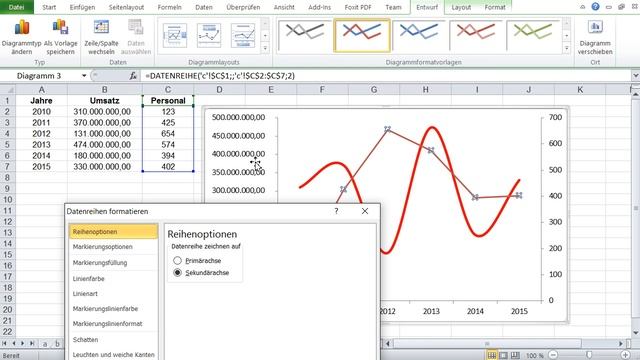The height and width of the screenshot is (360, 640).
Task: Switch to Normal view icon
Action: (492, 356)
